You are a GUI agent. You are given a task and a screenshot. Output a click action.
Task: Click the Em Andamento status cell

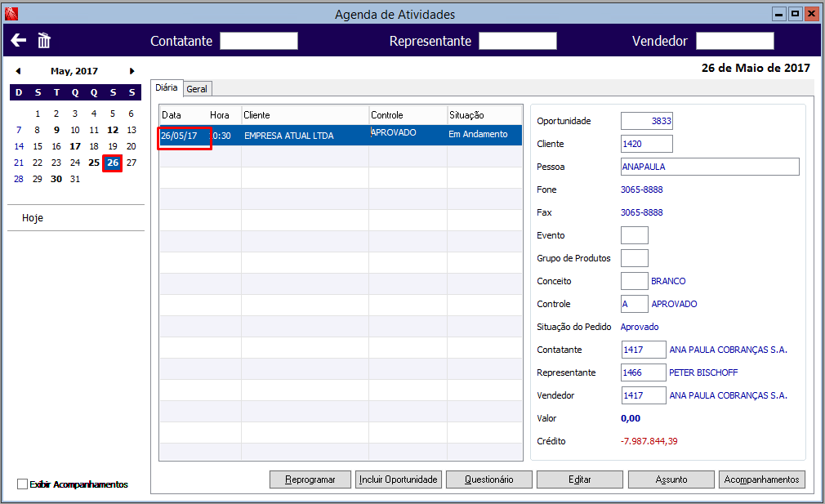click(484, 135)
